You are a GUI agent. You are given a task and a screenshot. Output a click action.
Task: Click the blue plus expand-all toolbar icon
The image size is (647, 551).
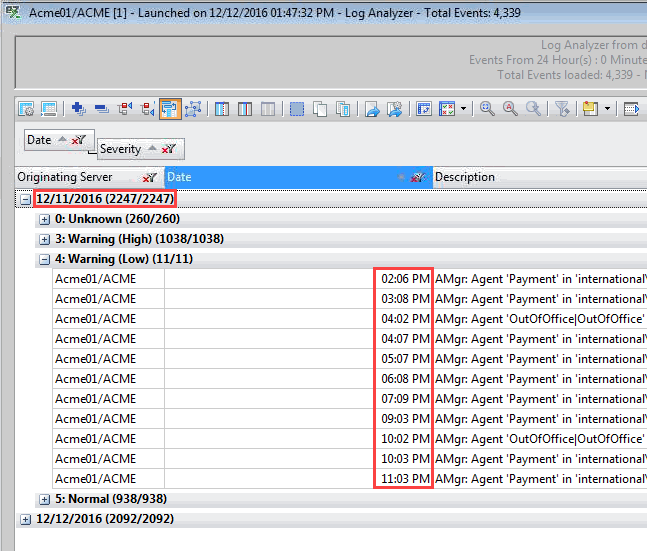79,108
